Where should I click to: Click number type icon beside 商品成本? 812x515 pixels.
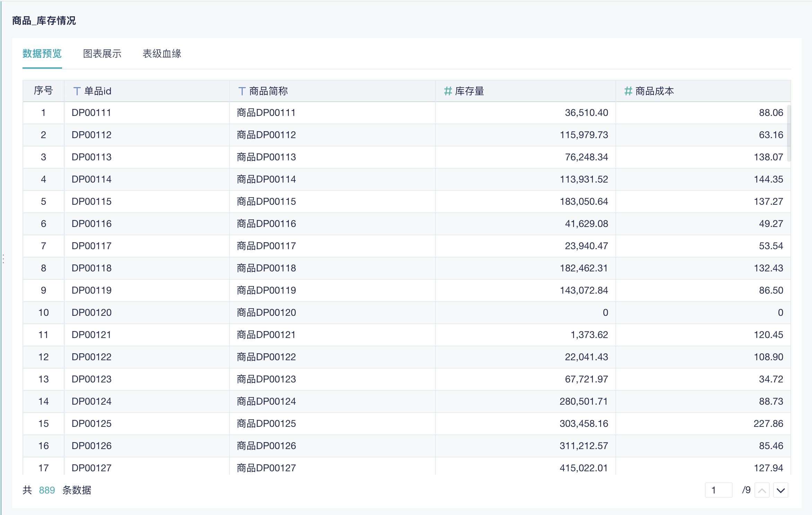[628, 91]
